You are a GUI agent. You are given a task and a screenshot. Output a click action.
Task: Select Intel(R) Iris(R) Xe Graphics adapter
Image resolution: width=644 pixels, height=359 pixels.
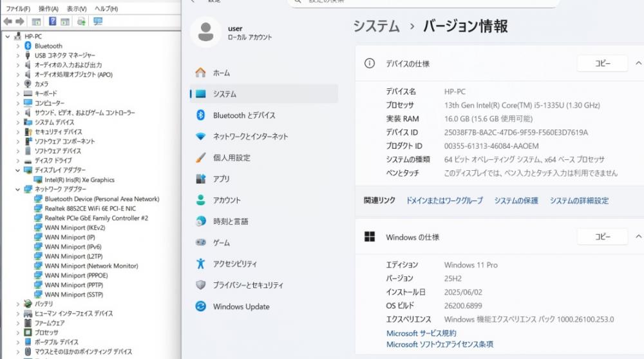click(79, 180)
